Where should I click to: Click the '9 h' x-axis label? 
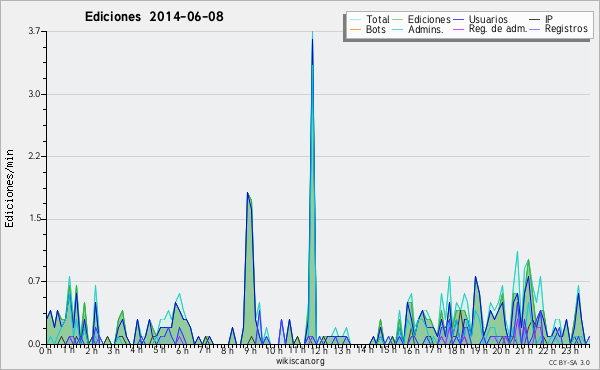[250, 351]
